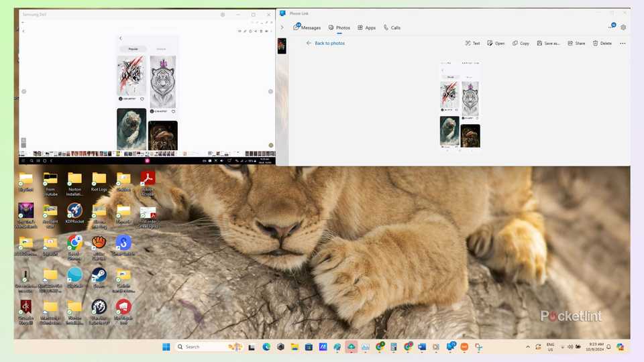This screenshot has width=644, height=362.
Task: Click the pink center icon on DeX taskbar
Action: [x=147, y=161]
